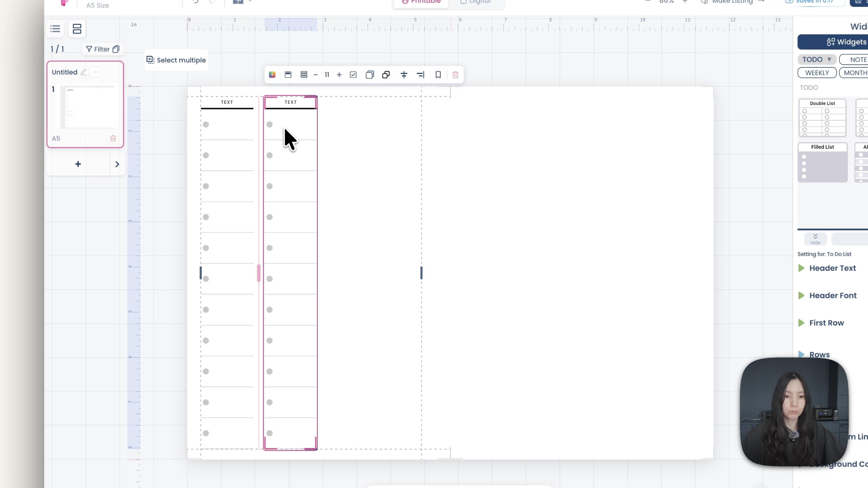This screenshot has height=488, width=868.
Task: Expand the First Row settings section
Action: 821,323
